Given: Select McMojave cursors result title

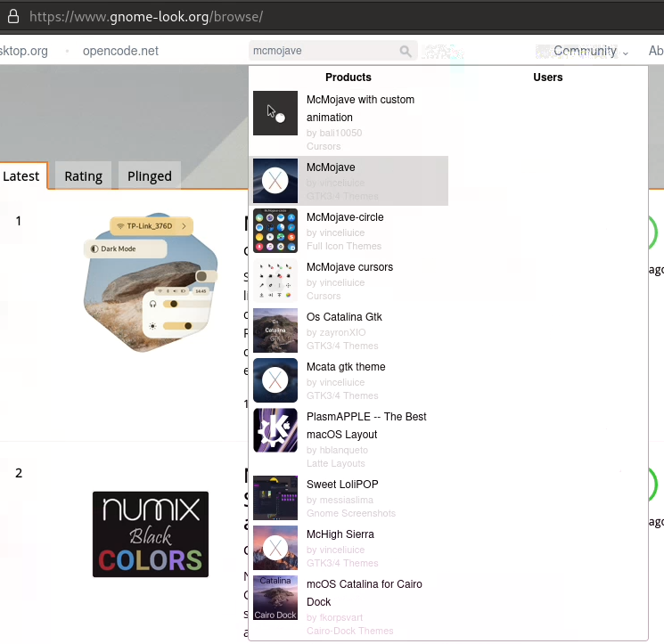Looking at the screenshot, I should (x=349, y=267).
